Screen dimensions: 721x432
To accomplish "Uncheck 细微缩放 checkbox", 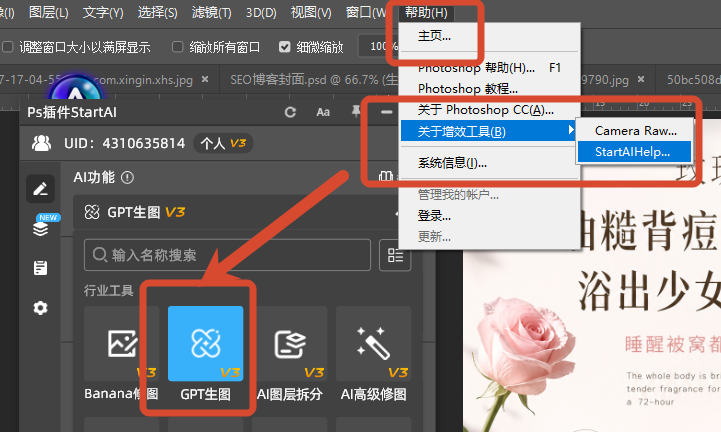I will pyautogui.click(x=285, y=47).
